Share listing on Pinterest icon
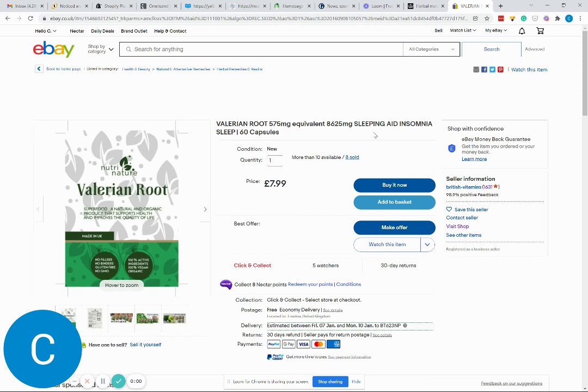Screen dimensions: 588x392 click(500, 69)
